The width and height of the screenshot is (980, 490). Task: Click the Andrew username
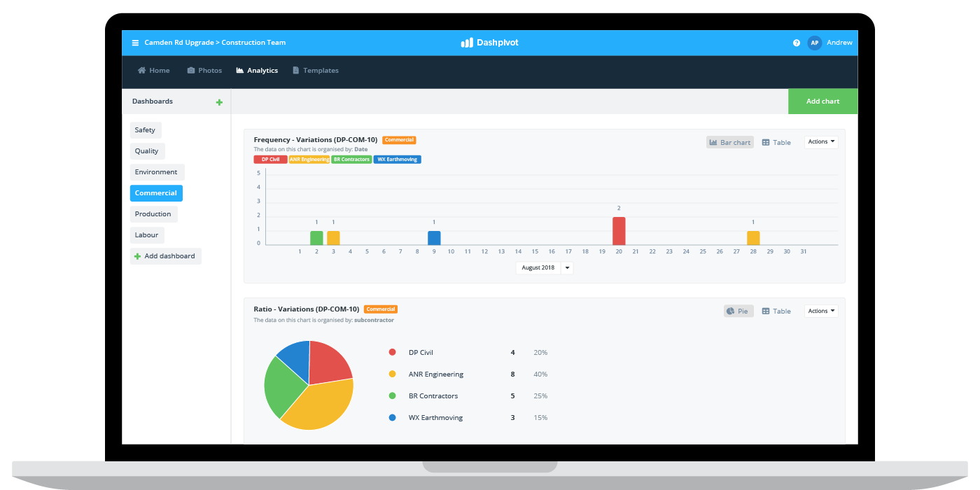[x=839, y=43]
